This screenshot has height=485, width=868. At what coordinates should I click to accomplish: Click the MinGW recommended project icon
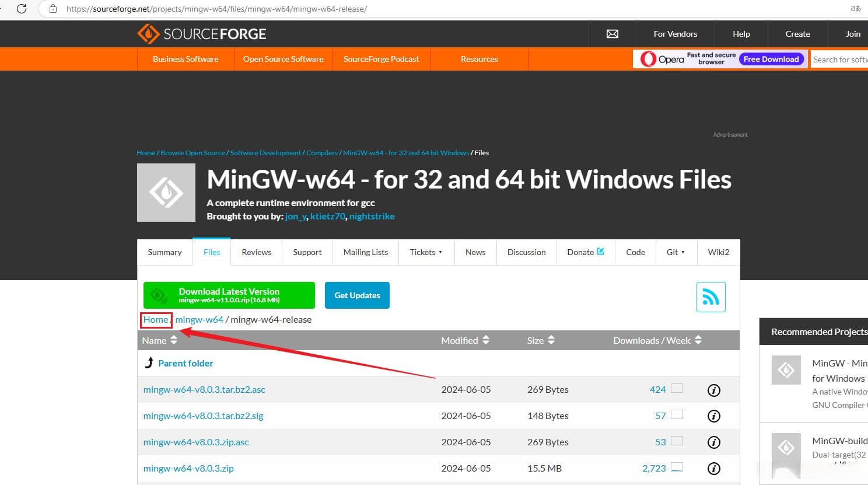point(786,370)
